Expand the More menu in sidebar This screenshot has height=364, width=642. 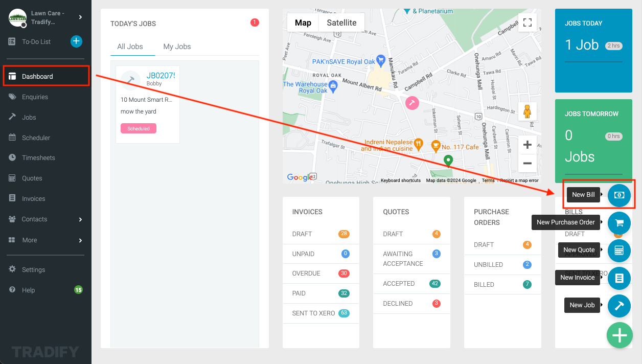(29, 240)
